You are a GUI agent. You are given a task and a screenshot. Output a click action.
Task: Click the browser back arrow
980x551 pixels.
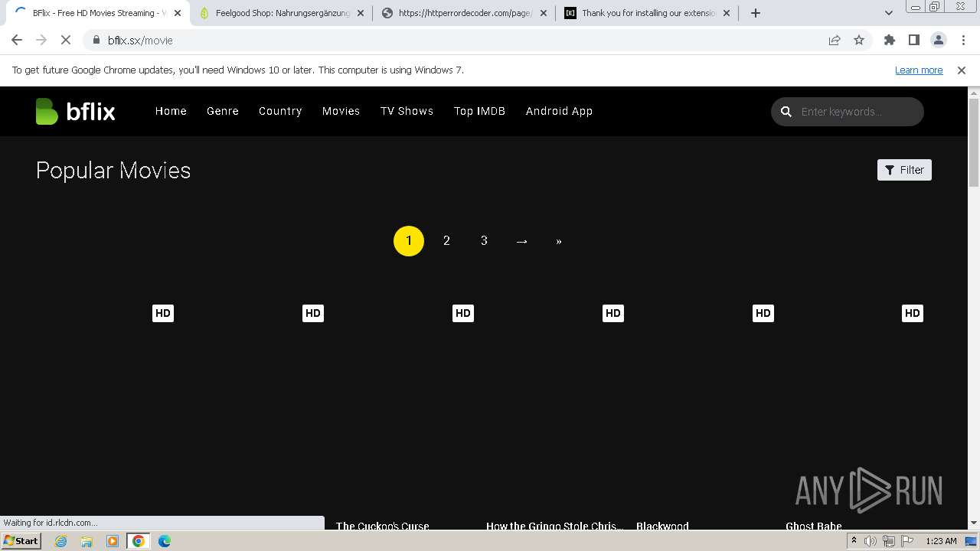coord(17,41)
